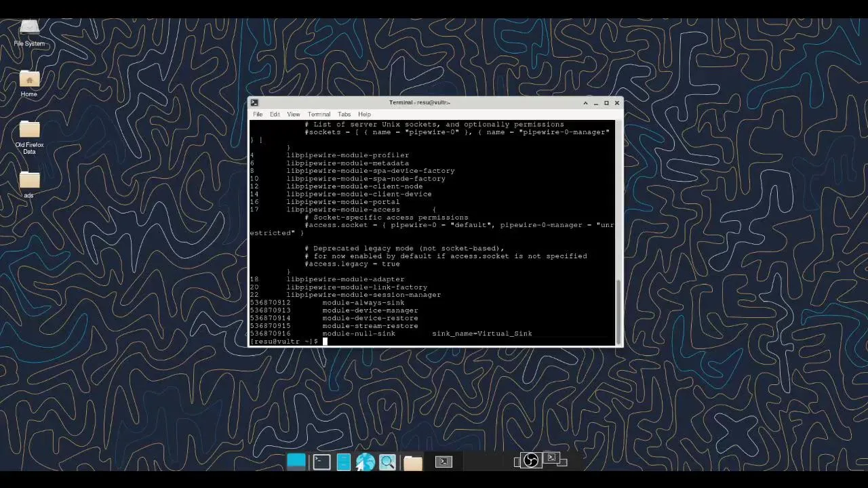
Task: Open the File System desktop icon
Action: (x=29, y=33)
